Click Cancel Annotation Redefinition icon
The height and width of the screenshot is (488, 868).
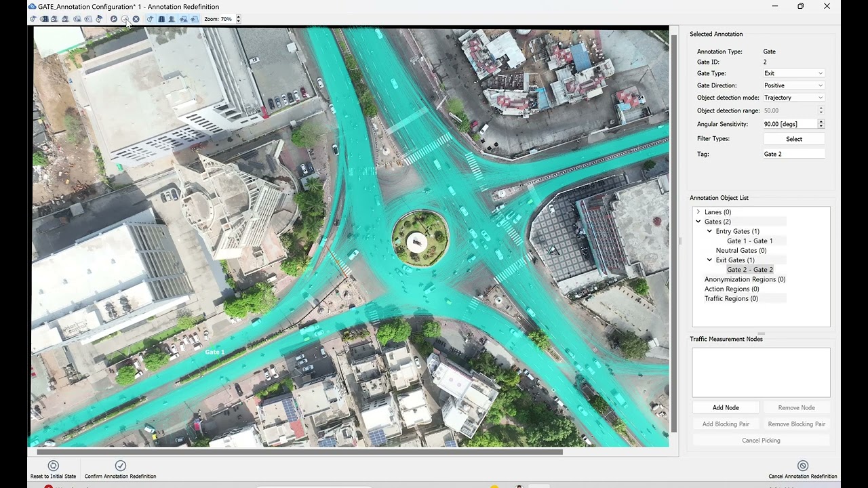pyautogui.click(x=803, y=466)
